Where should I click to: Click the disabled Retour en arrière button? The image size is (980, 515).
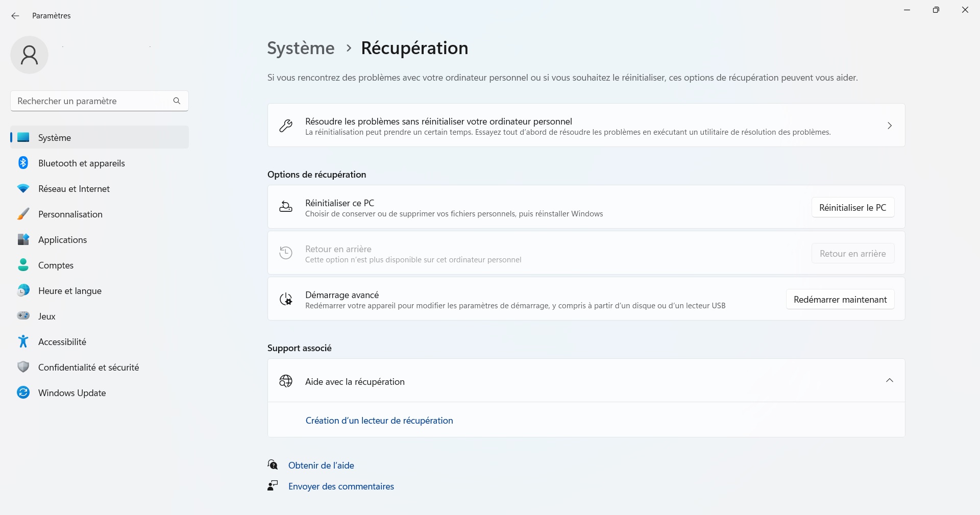[853, 254]
